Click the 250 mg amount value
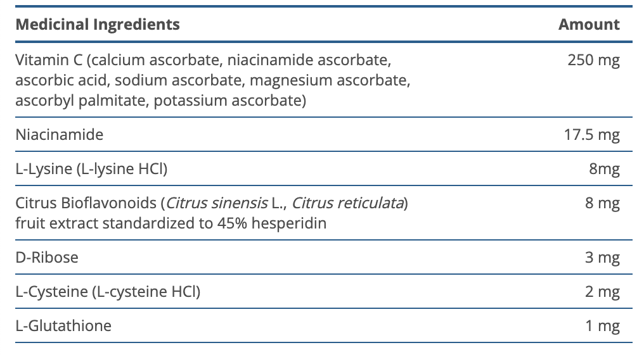Image resolution: width=644 pixels, height=357 pixels. click(x=595, y=61)
